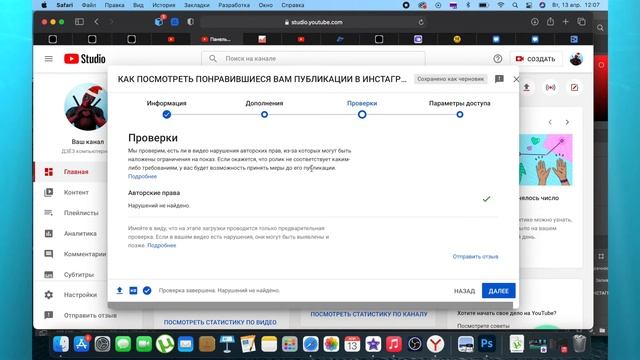The height and width of the screenshot is (360, 640).
Task: Click the copyright check green tick
Action: [486, 199]
